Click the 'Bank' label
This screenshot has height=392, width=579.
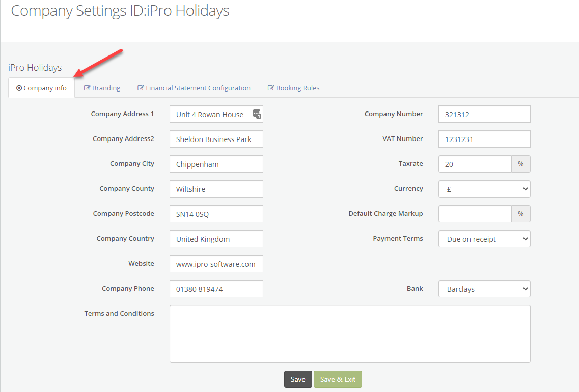point(415,288)
